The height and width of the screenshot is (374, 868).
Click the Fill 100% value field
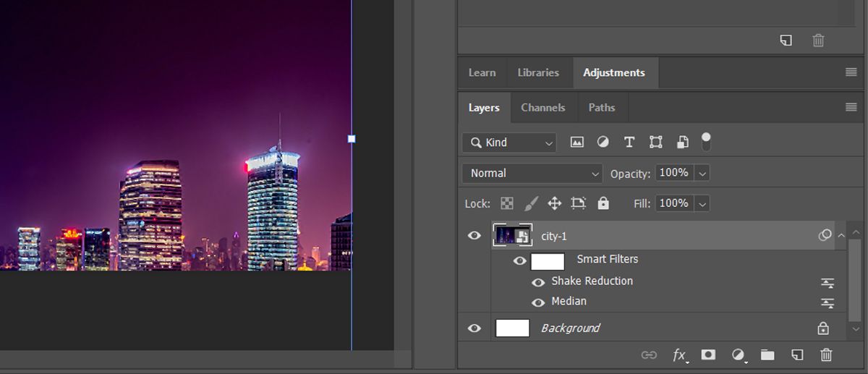[x=674, y=203]
